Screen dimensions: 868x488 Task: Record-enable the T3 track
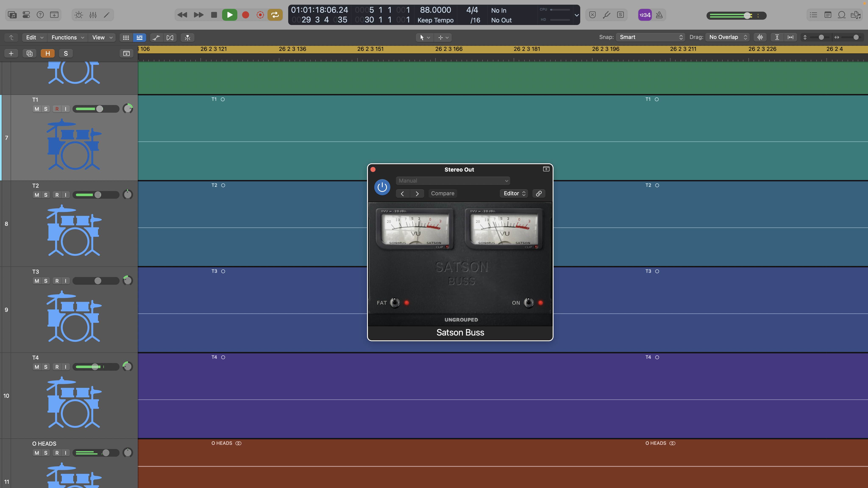point(57,281)
